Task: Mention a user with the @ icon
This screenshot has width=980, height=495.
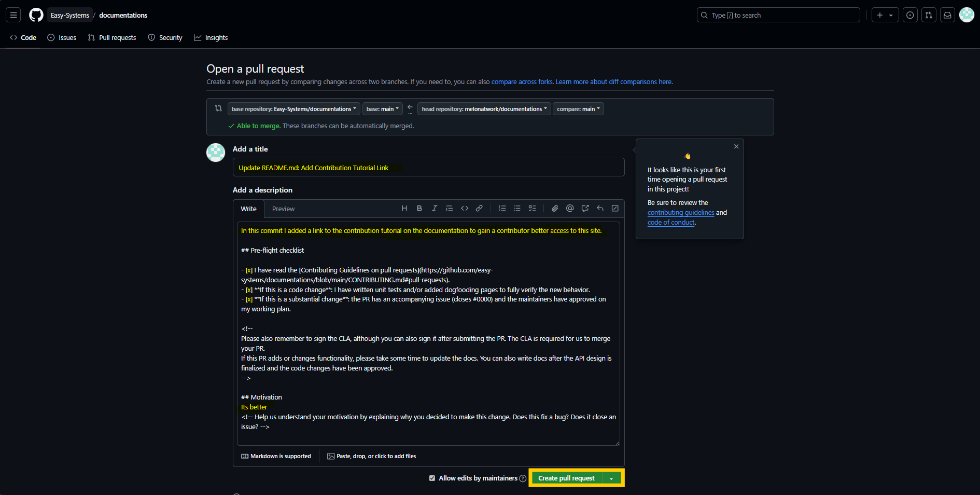Action: coord(570,209)
